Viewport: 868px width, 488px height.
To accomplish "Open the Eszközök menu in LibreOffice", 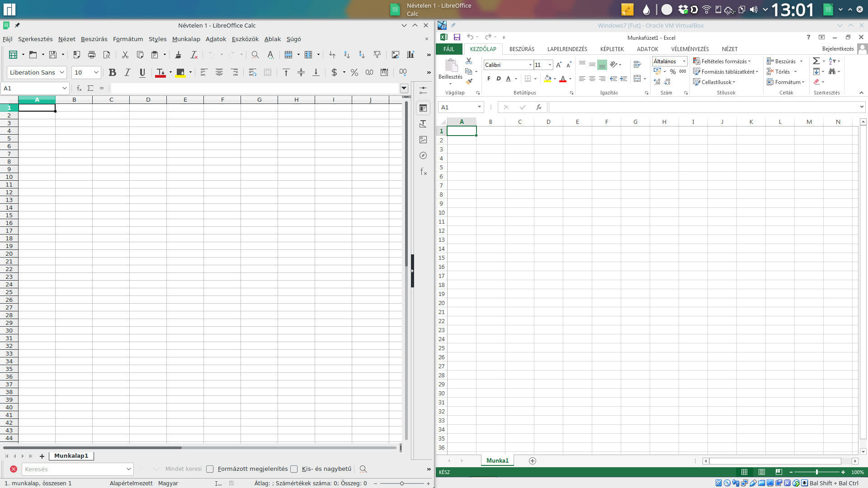I will [x=245, y=39].
